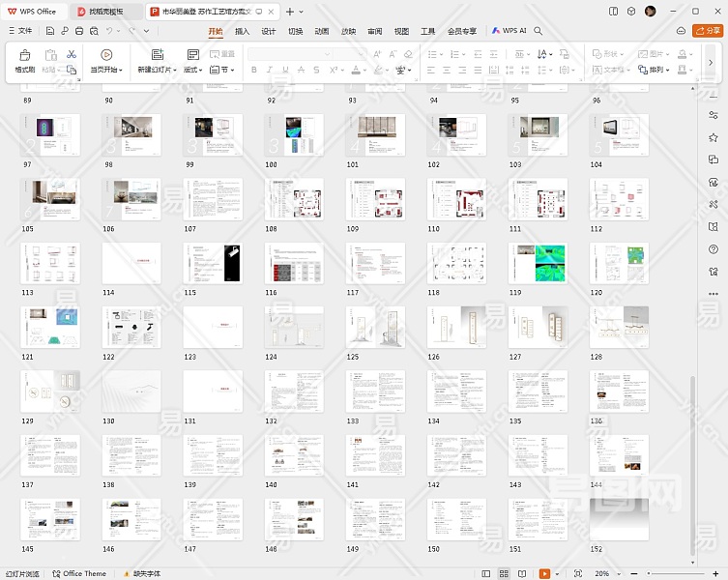
Task: Expand the 版式 layout dropdown
Action: [x=193, y=70]
